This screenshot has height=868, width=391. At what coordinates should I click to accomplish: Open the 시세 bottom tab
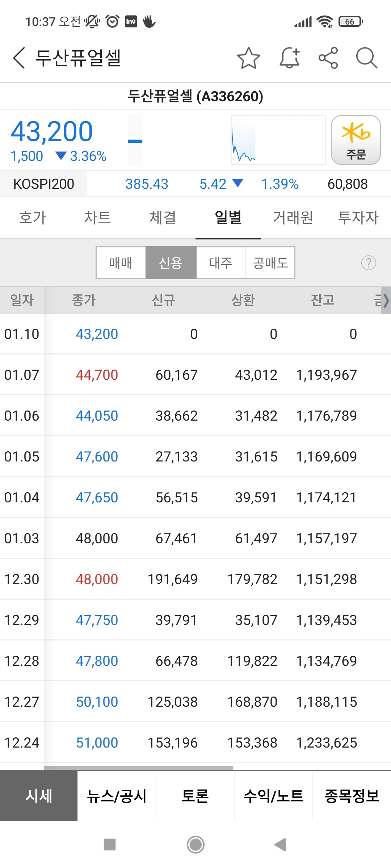pyautogui.click(x=39, y=796)
